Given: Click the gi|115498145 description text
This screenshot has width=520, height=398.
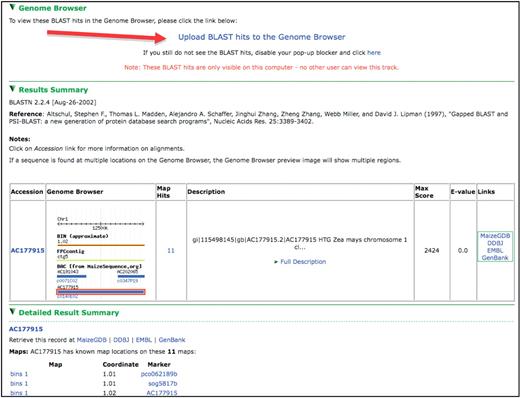Looking at the screenshot, I should (300, 243).
